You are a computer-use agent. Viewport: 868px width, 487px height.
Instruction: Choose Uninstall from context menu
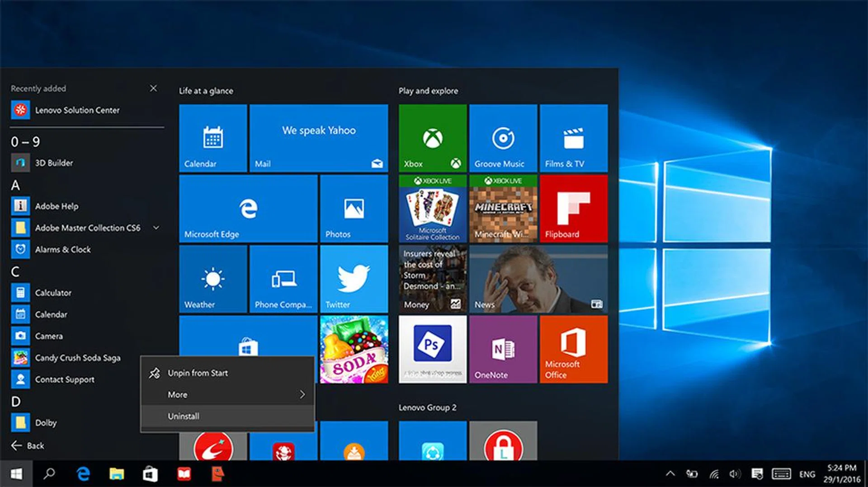184,416
